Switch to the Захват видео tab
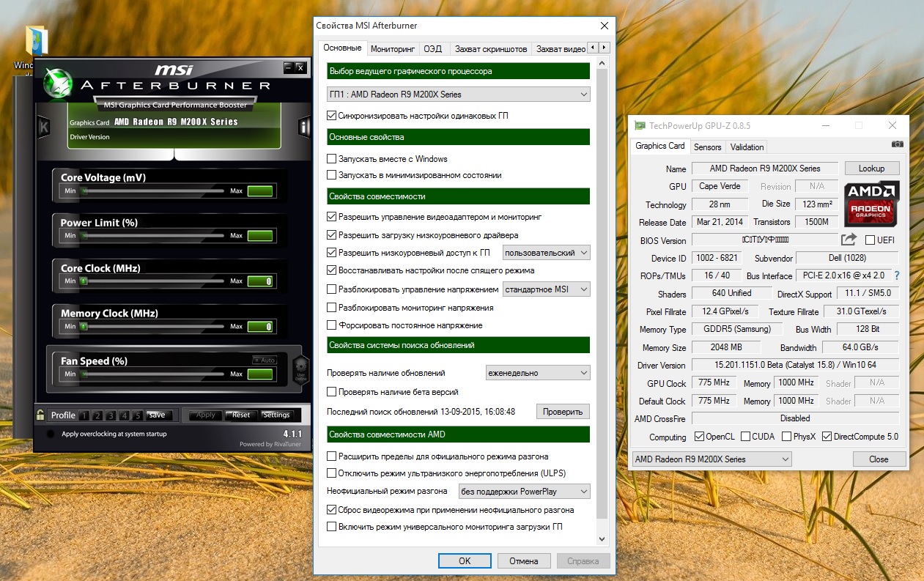Image resolution: width=924 pixels, height=581 pixels. coord(561,49)
